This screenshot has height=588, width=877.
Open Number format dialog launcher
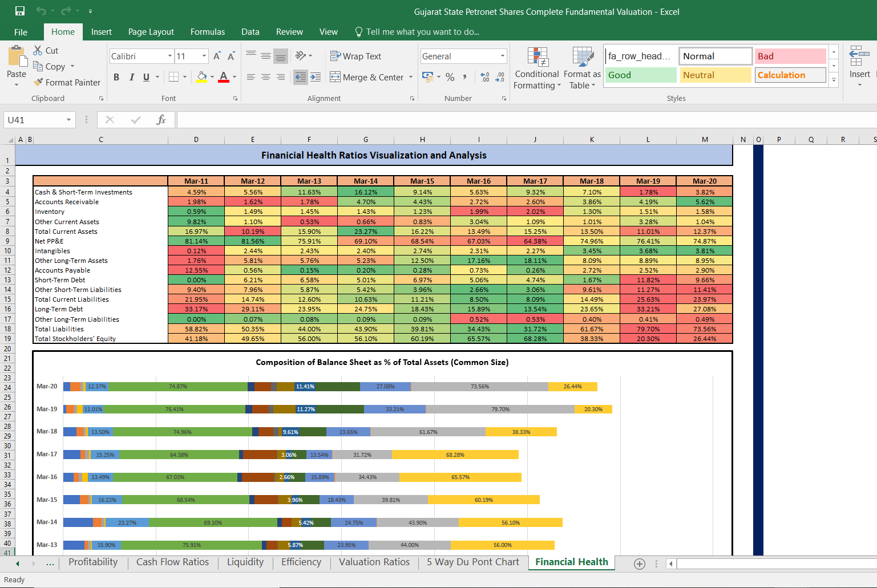504,99
